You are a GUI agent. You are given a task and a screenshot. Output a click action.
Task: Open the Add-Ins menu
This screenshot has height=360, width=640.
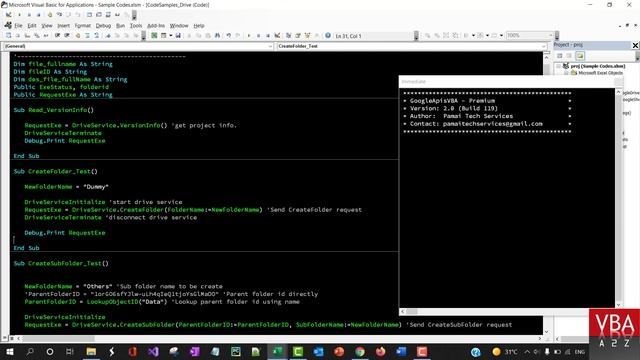[x=156, y=26]
